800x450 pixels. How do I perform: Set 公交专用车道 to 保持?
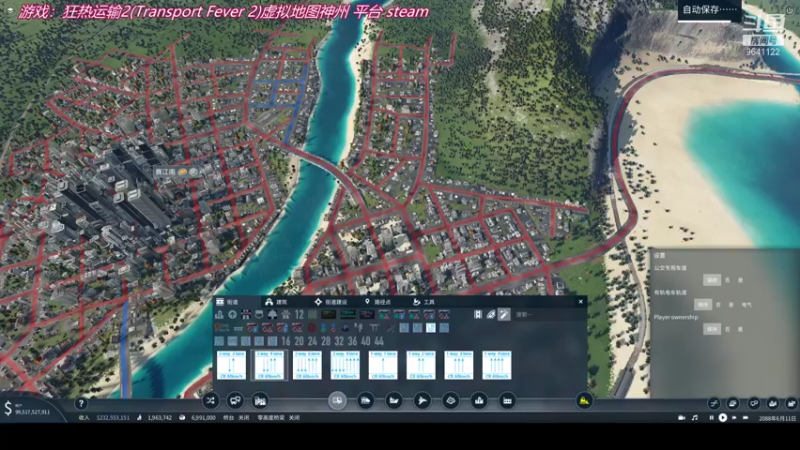712,280
